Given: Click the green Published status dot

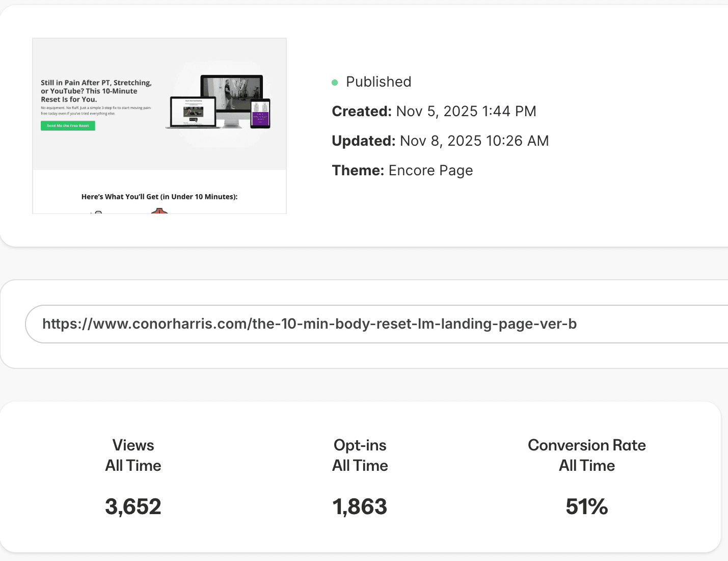Looking at the screenshot, I should point(335,83).
